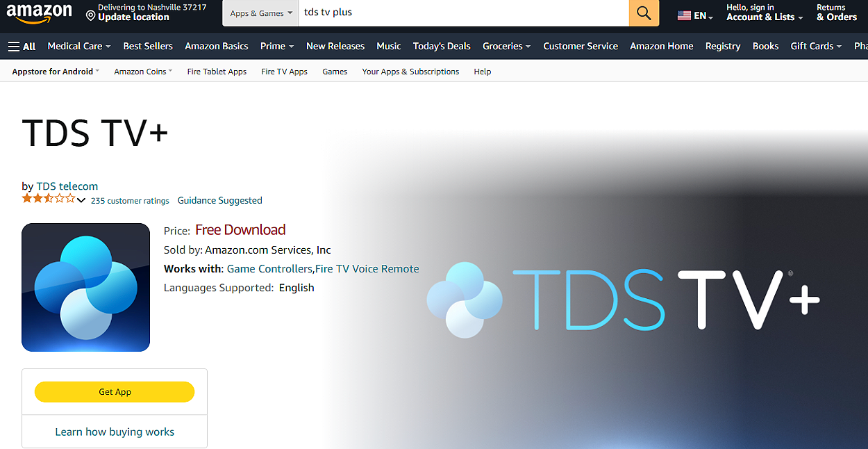Click the Get App button
Image resolution: width=868 pixels, height=449 pixels.
[114, 391]
